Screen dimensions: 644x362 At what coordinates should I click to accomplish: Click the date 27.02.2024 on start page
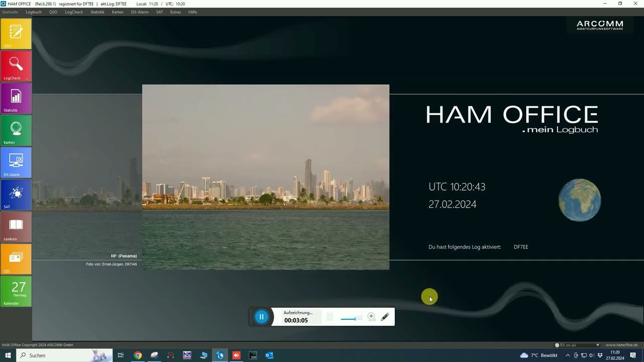[x=452, y=205]
